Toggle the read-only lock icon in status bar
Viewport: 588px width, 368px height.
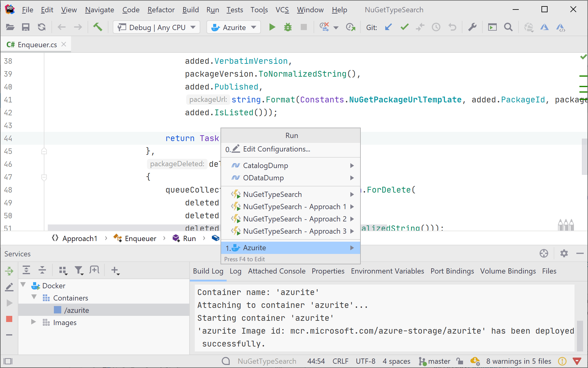[459, 361]
